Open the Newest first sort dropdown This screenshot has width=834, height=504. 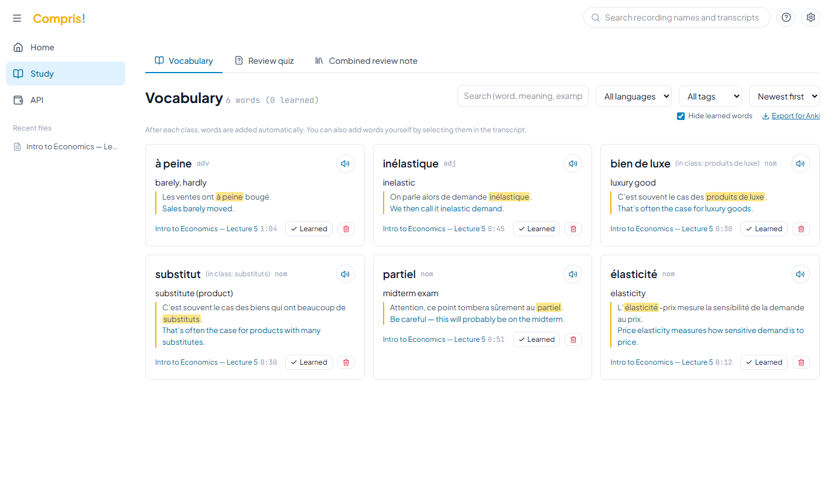[x=784, y=97]
